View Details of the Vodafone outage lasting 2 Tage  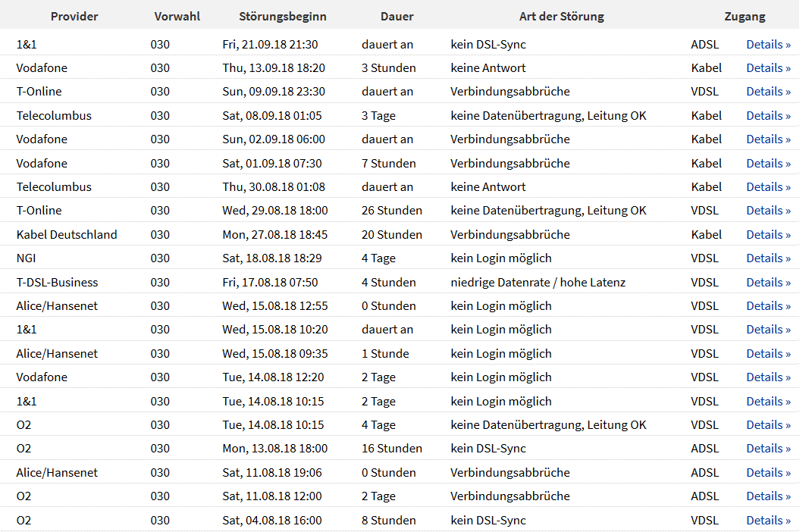tap(768, 377)
